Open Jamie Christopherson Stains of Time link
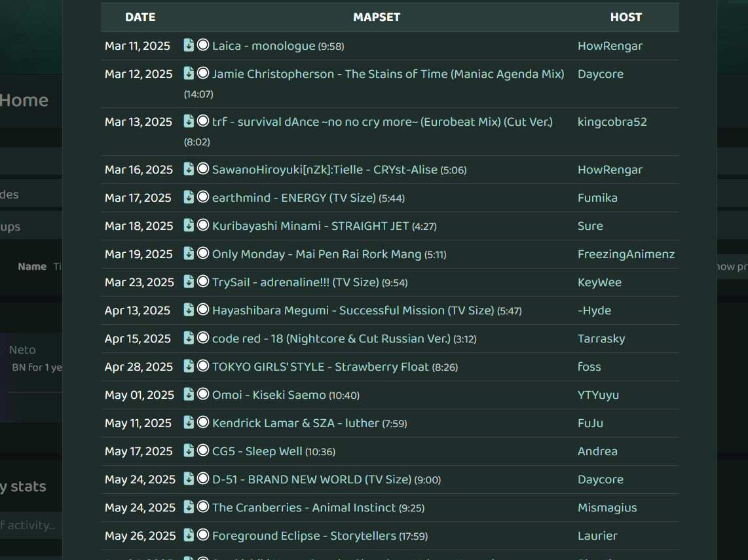This screenshot has height=560, width=748. coord(388,74)
